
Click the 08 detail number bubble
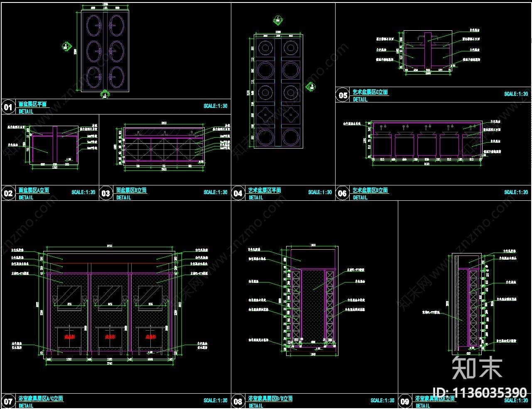coord(238,401)
